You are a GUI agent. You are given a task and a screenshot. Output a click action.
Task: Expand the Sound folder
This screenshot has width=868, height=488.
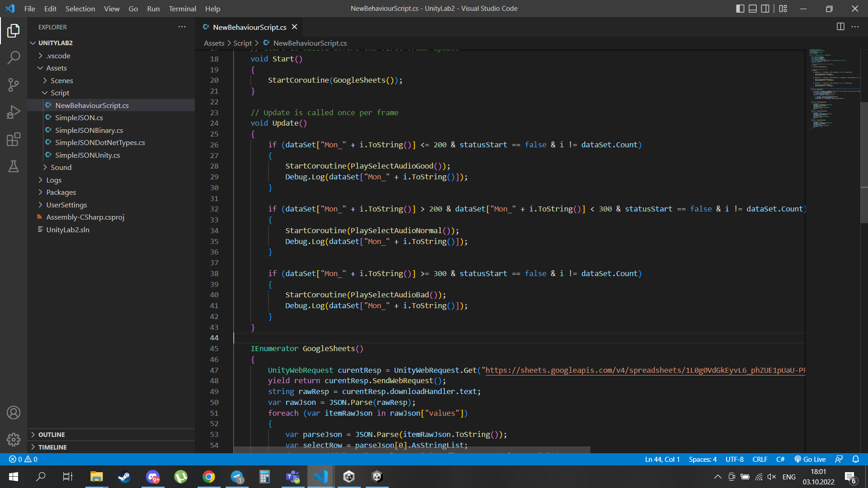pos(61,167)
